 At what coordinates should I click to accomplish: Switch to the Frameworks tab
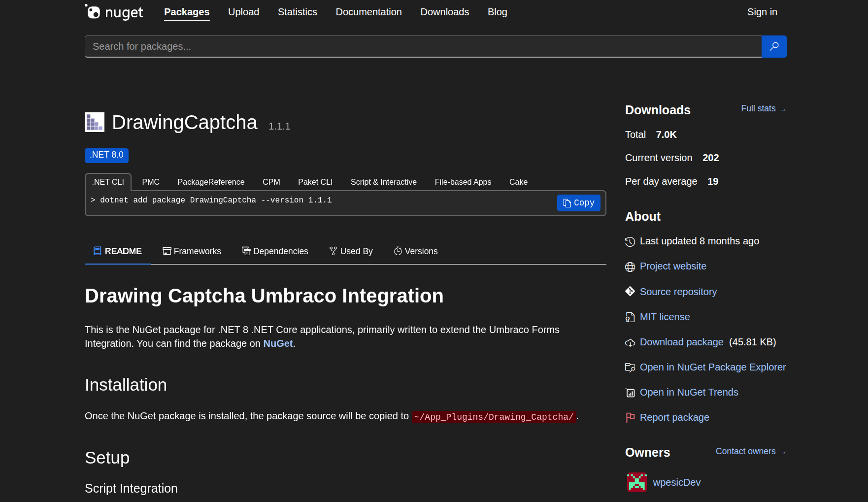192,251
